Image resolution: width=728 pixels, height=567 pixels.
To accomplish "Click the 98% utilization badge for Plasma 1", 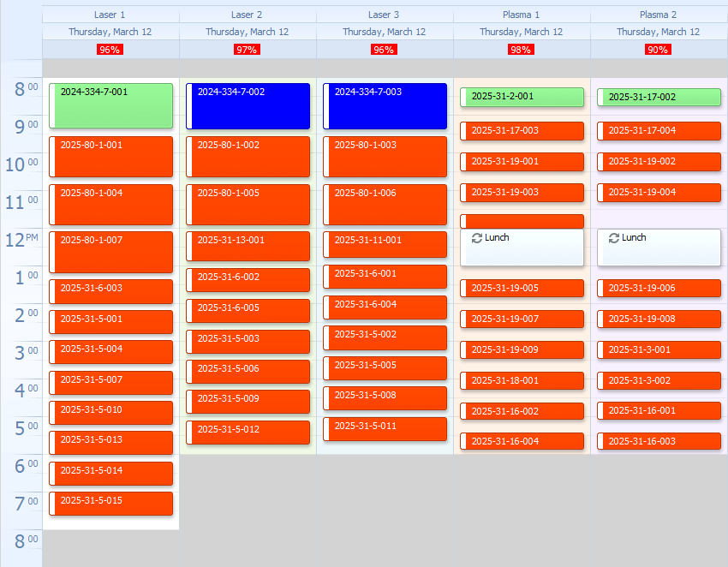I will [x=521, y=50].
